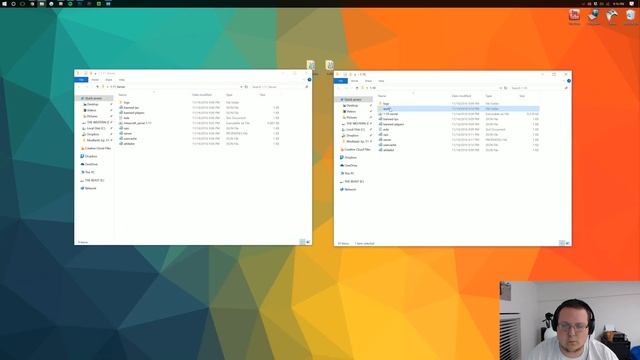Click Up arrow in the 1.10 window toolbar
Screen dimensions: 640x360
[357, 88]
